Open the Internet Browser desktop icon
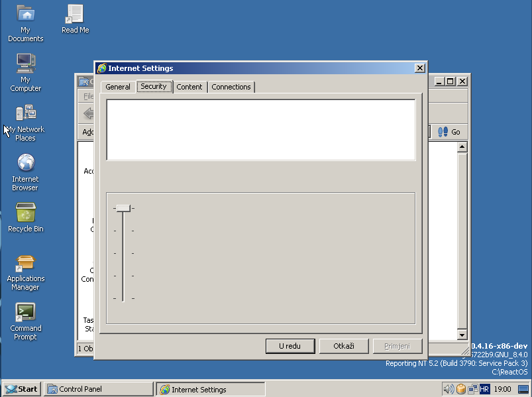Image resolution: width=532 pixels, height=397 pixels. click(x=25, y=163)
